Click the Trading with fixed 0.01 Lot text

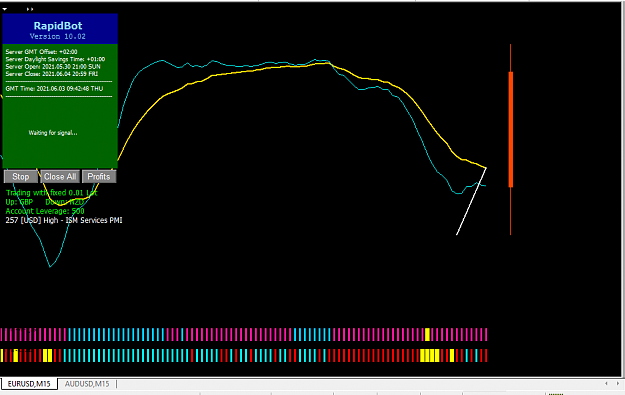[x=51, y=193]
